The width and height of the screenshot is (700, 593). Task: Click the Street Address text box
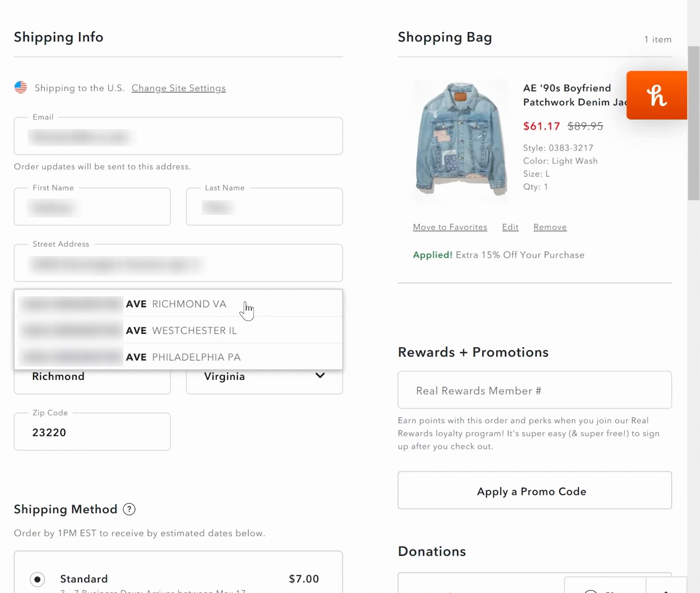tap(178, 263)
